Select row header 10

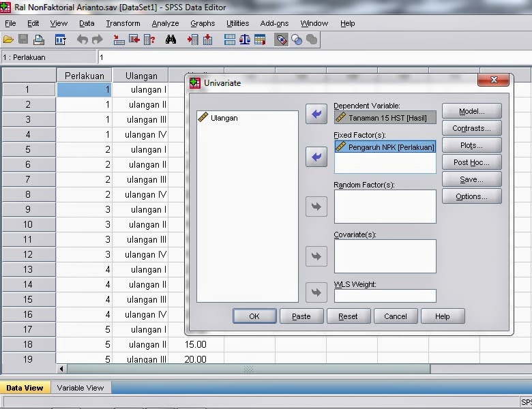[x=29, y=224]
